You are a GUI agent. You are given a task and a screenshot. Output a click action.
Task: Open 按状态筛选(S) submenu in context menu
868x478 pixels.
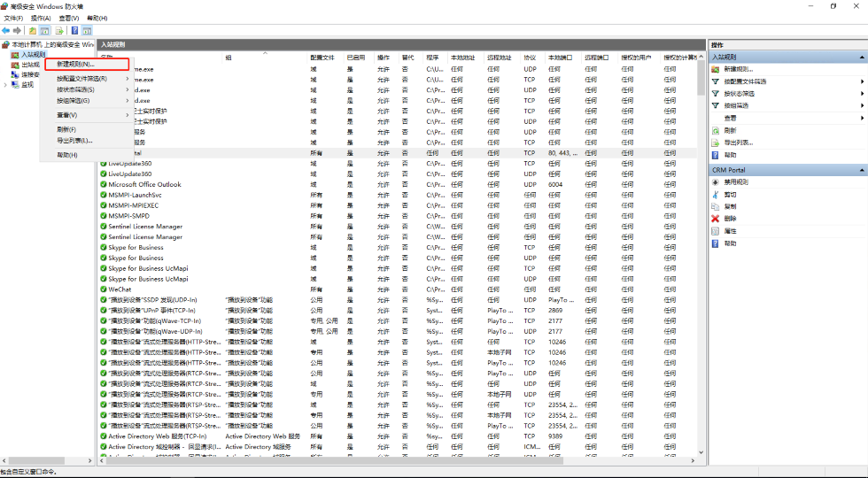89,89
